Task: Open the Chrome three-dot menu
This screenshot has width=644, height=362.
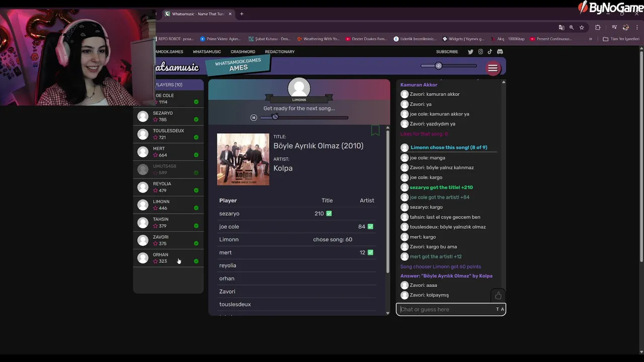Action: 637,28
